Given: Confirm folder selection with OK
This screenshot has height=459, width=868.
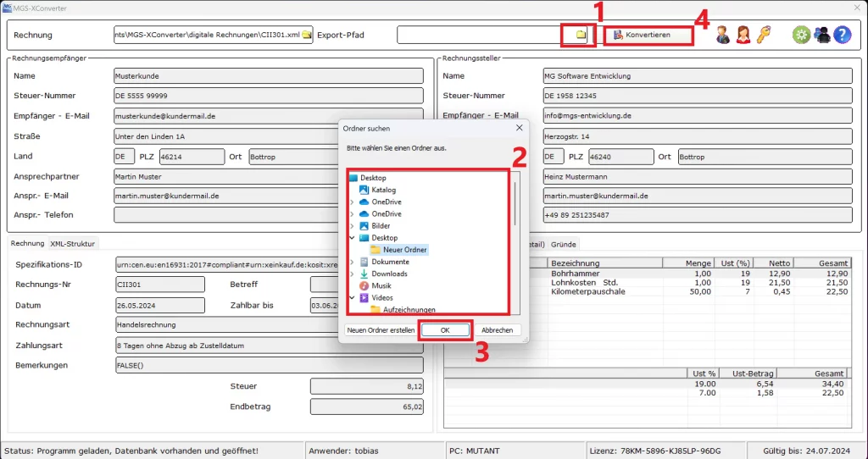Looking at the screenshot, I should [445, 330].
